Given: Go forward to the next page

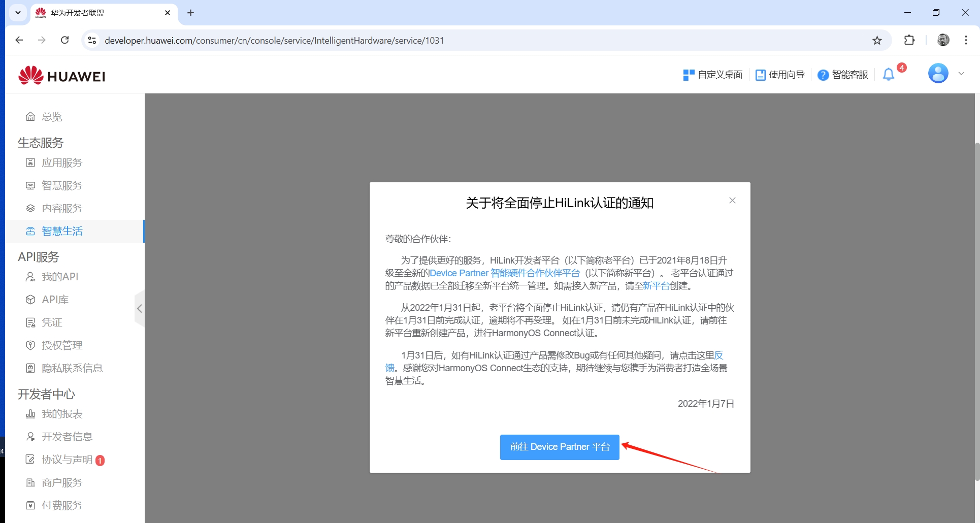Looking at the screenshot, I should (42, 40).
